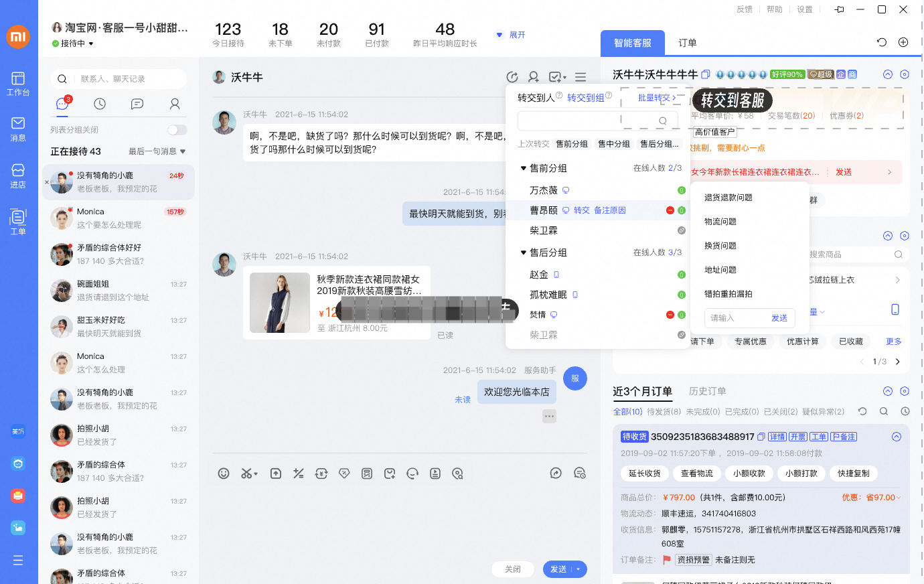Click the scissors screenshot tool icon
The height and width of the screenshot is (584, 924).
pos(248,473)
